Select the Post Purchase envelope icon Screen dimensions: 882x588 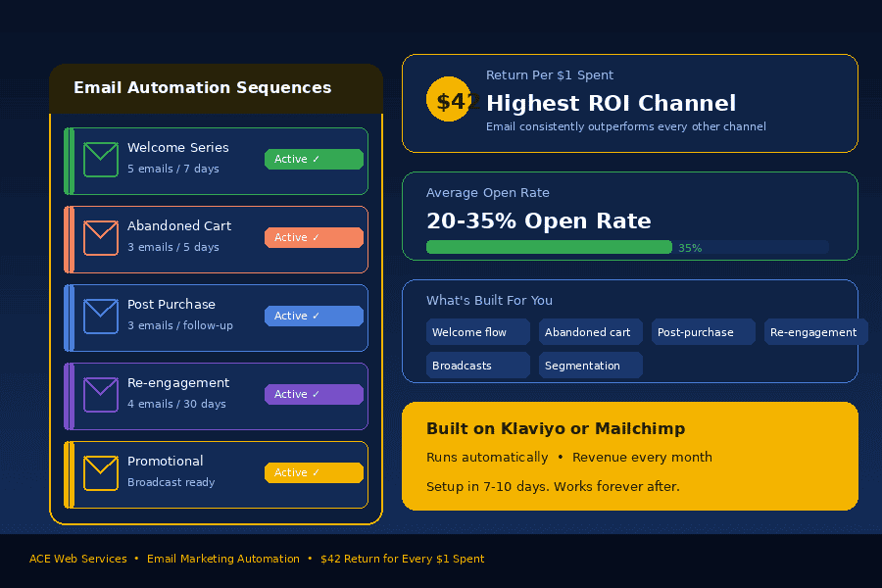point(101,317)
